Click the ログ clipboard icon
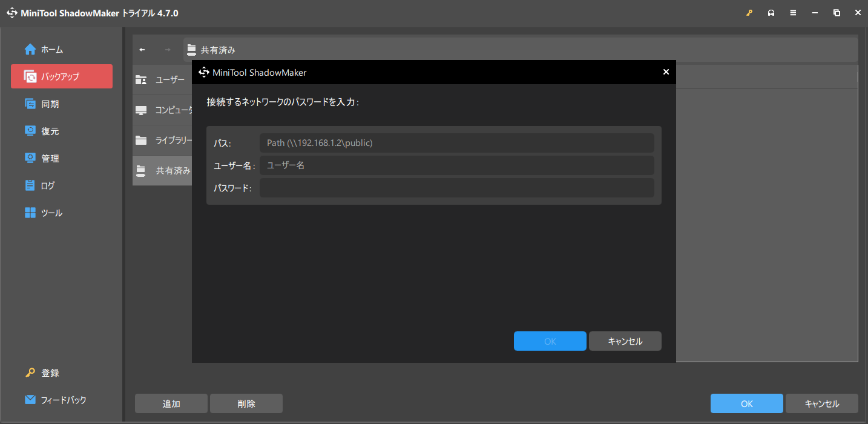This screenshot has width=868, height=424. (30, 185)
